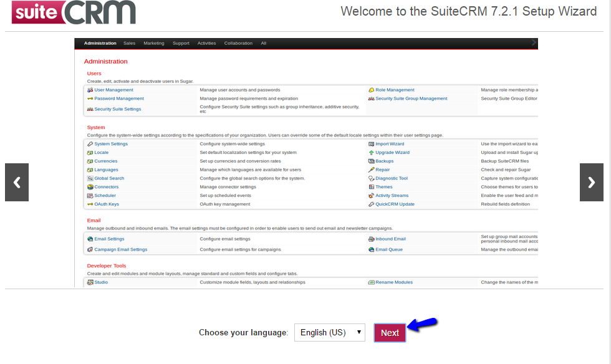Click the Global Search icon
Viewport: 611px width, 364px height.
click(90, 178)
